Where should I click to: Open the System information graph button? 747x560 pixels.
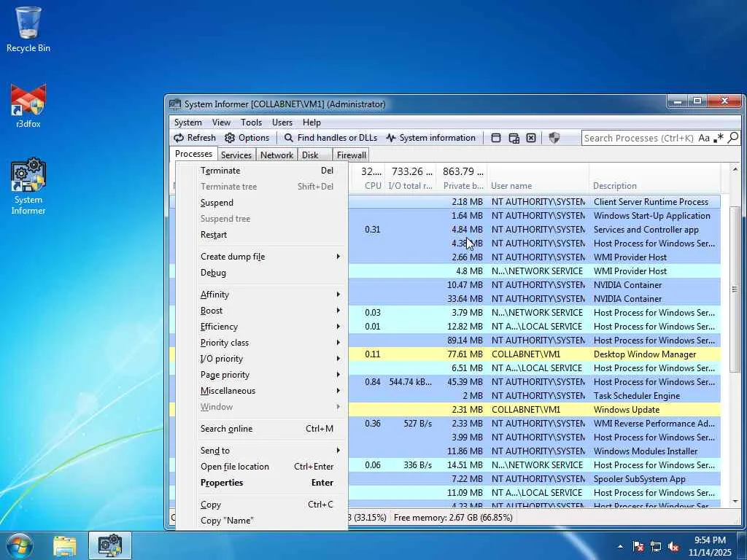tap(430, 138)
